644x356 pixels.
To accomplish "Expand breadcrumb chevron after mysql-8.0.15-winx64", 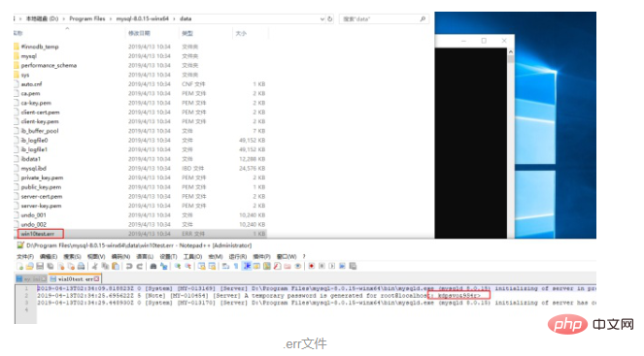I will tap(174, 18).
